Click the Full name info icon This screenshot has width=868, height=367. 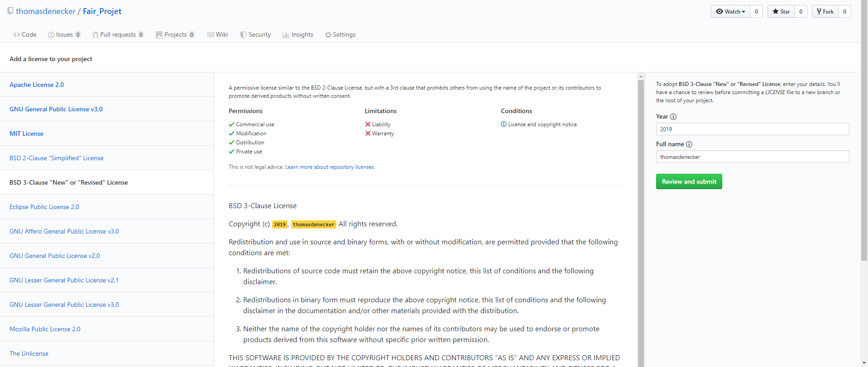point(689,144)
